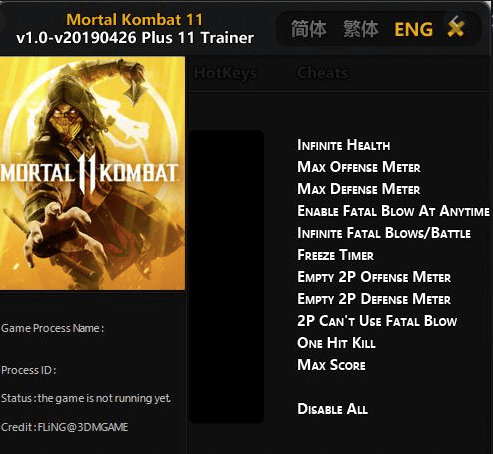Click the Mortal Kombat 11 cover art

point(92,173)
